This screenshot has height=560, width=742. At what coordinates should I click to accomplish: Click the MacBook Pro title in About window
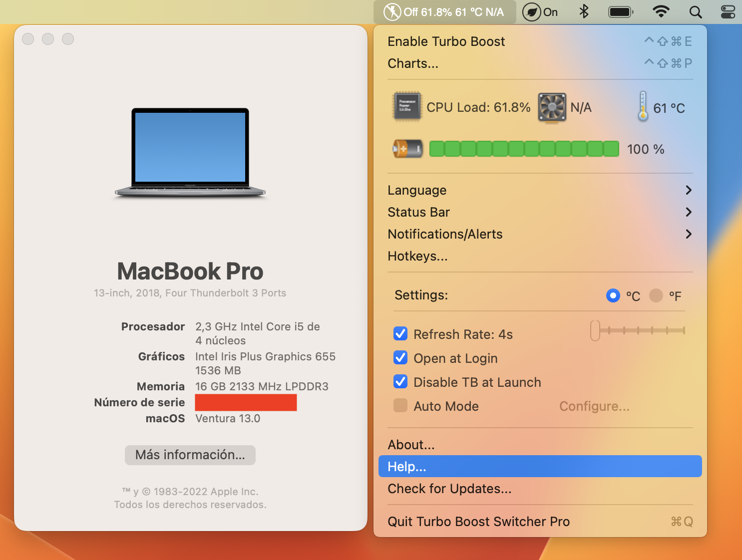tap(190, 272)
